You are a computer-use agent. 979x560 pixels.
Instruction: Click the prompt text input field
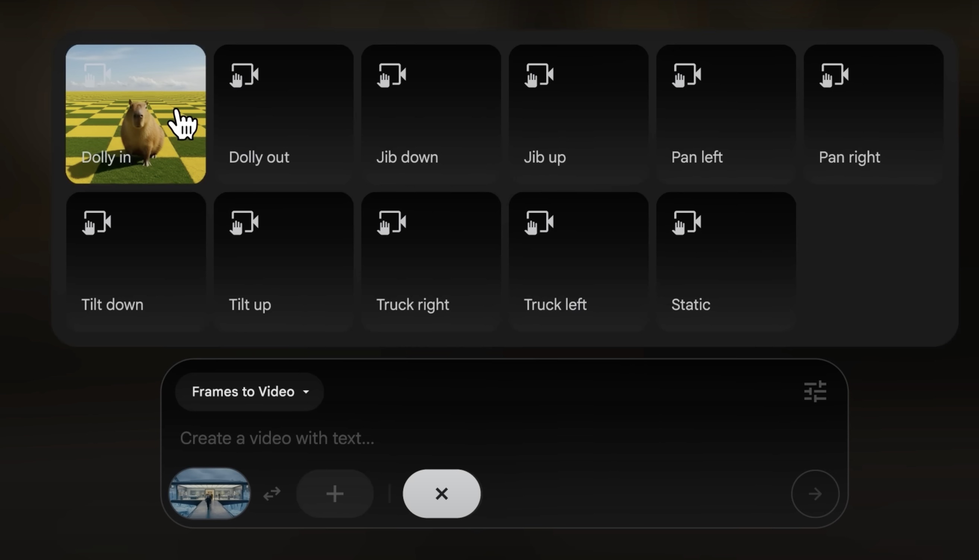click(x=462, y=438)
